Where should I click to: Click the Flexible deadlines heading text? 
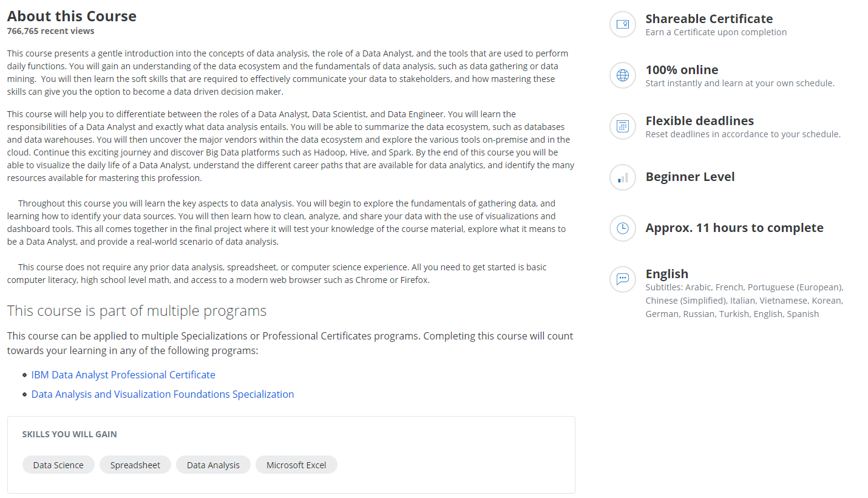click(699, 121)
